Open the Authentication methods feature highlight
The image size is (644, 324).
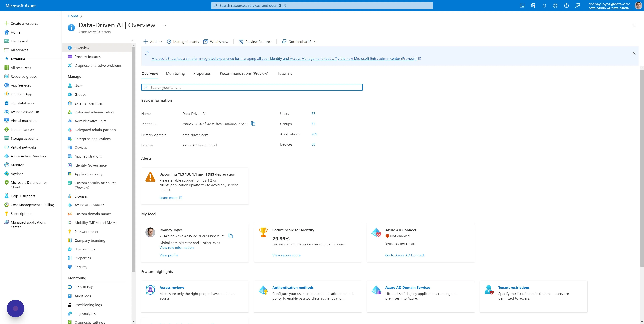click(293, 287)
